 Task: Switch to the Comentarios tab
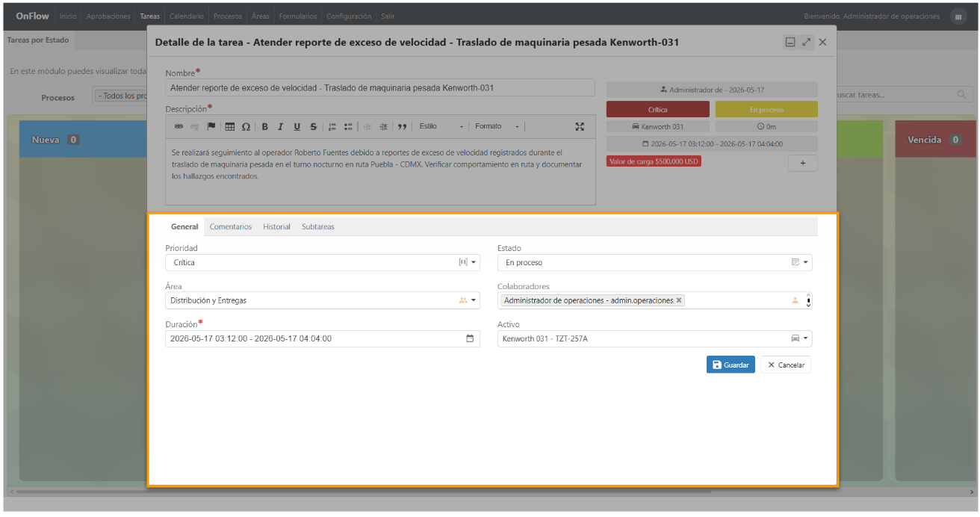(231, 226)
